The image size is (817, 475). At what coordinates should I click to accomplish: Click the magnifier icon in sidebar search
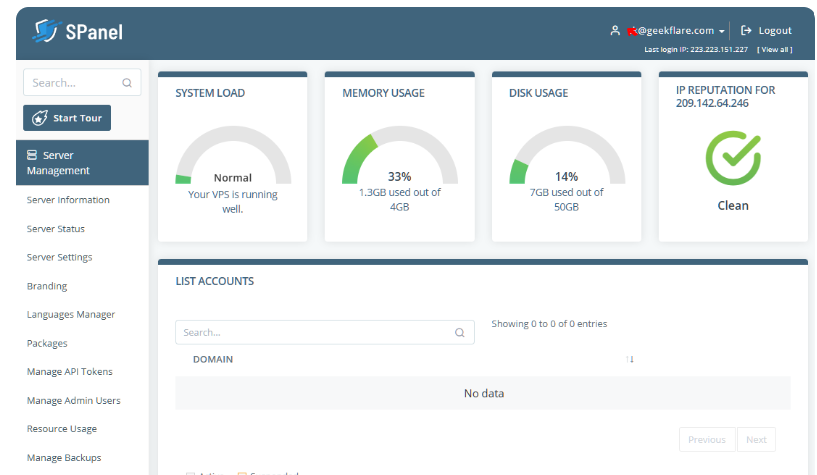click(127, 84)
